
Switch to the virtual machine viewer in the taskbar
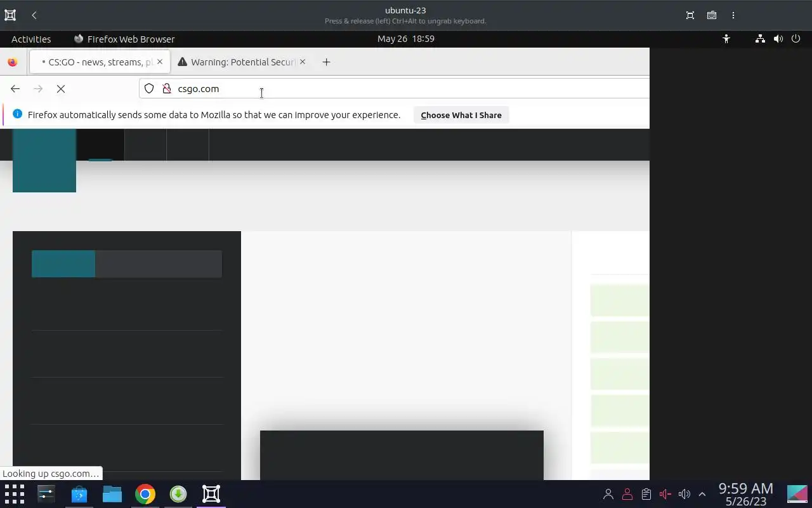211,494
